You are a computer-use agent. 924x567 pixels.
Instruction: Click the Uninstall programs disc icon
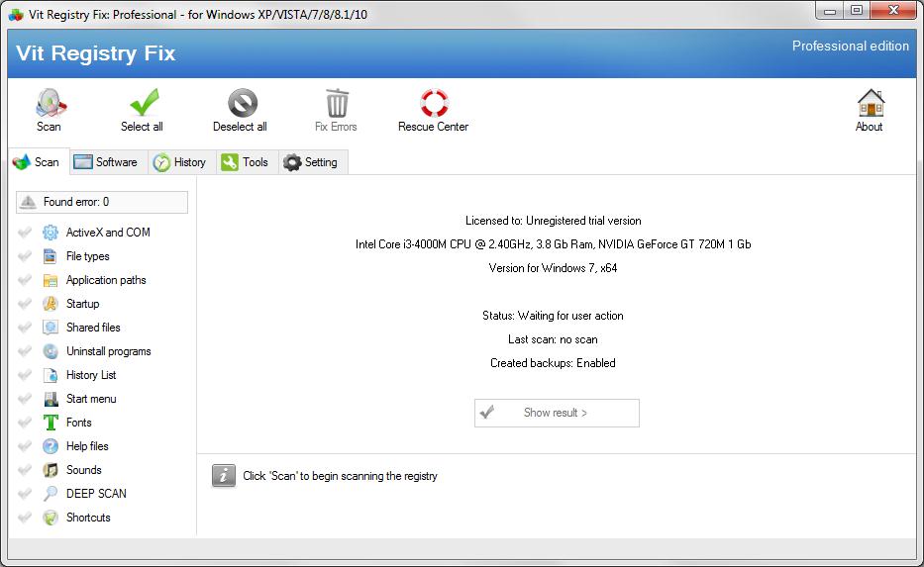tap(51, 351)
